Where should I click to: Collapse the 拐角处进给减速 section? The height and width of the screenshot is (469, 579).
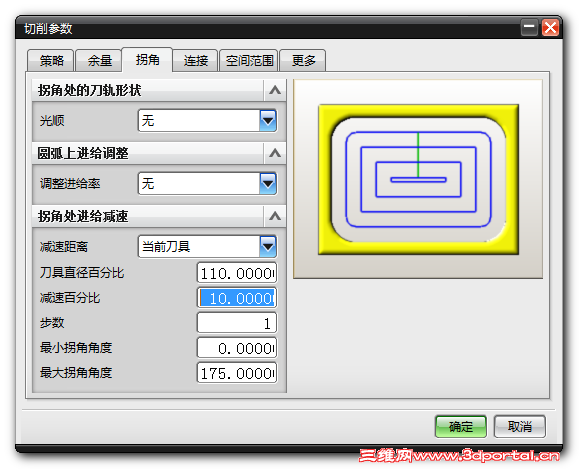point(275,216)
